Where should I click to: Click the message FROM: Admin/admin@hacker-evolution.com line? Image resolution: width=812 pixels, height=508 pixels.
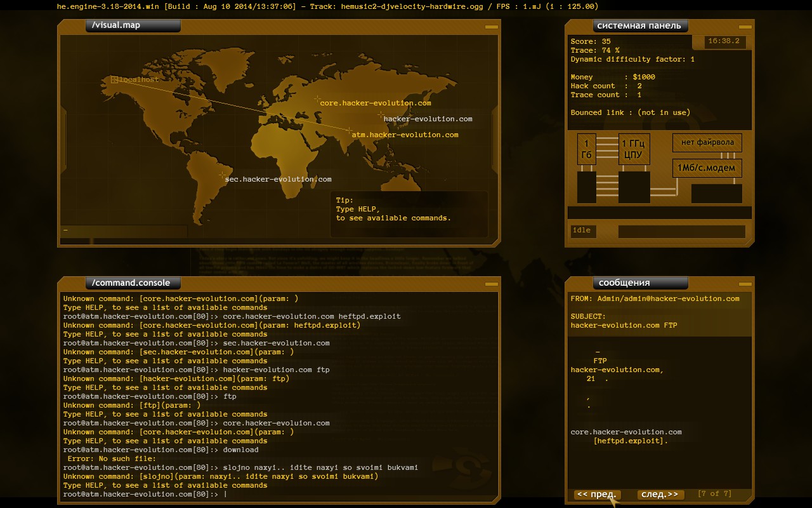(x=655, y=298)
